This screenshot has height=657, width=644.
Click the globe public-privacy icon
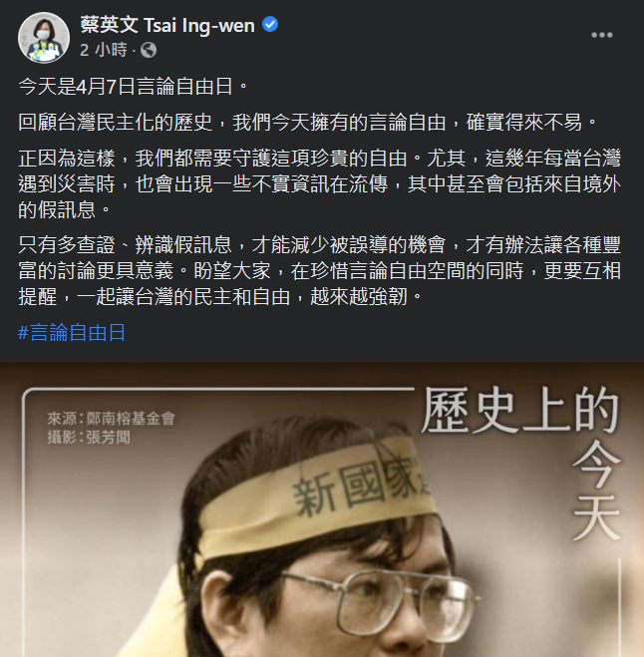tap(149, 50)
